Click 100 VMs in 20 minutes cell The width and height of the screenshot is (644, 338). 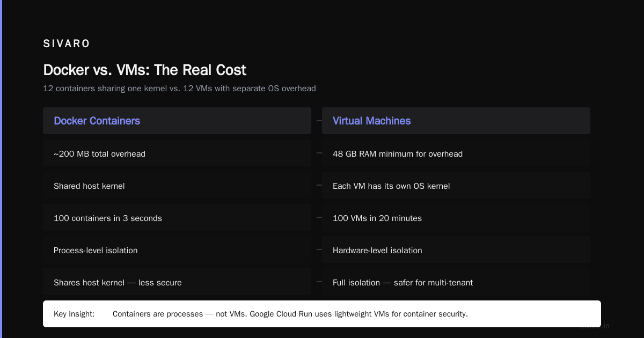pos(456,218)
